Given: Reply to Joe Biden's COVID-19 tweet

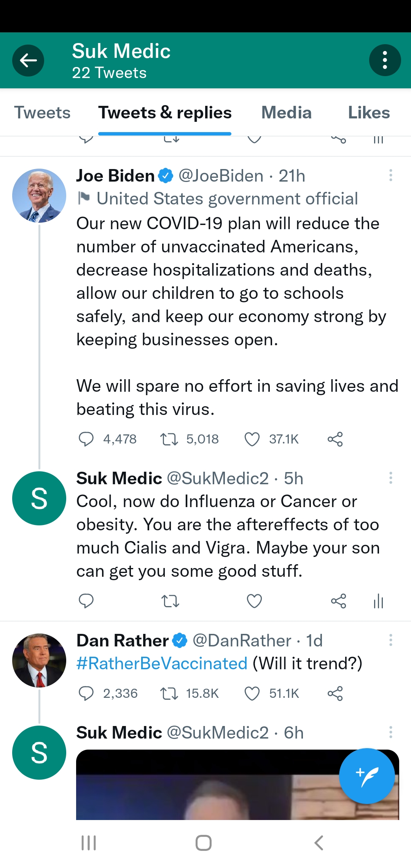Looking at the screenshot, I should click(x=86, y=439).
